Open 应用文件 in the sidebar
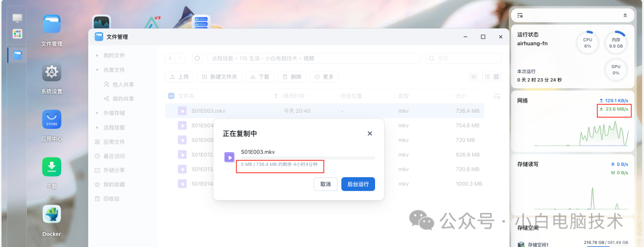 (x=110, y=142)
